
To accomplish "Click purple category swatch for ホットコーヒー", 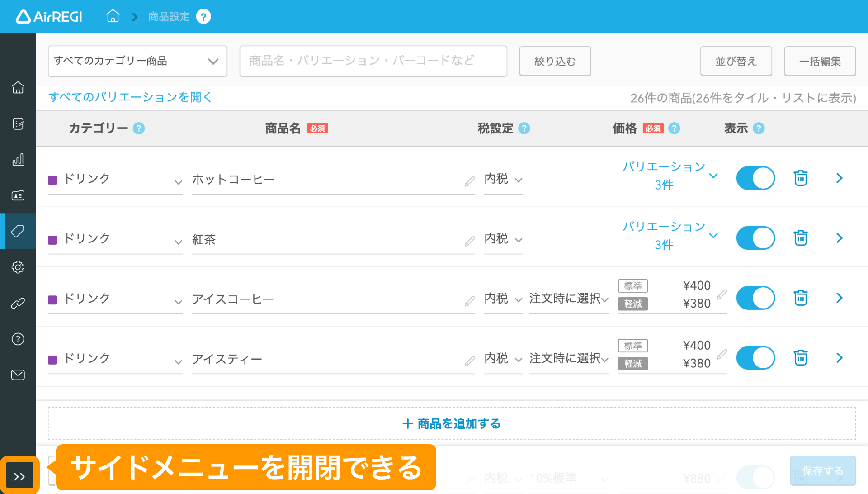I will [52, 180].
